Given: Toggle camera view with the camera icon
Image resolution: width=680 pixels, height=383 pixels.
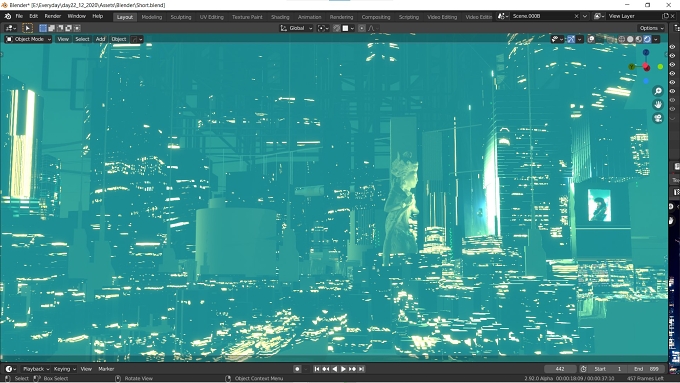Looking at the screenshot, I should tap(658, 118).
